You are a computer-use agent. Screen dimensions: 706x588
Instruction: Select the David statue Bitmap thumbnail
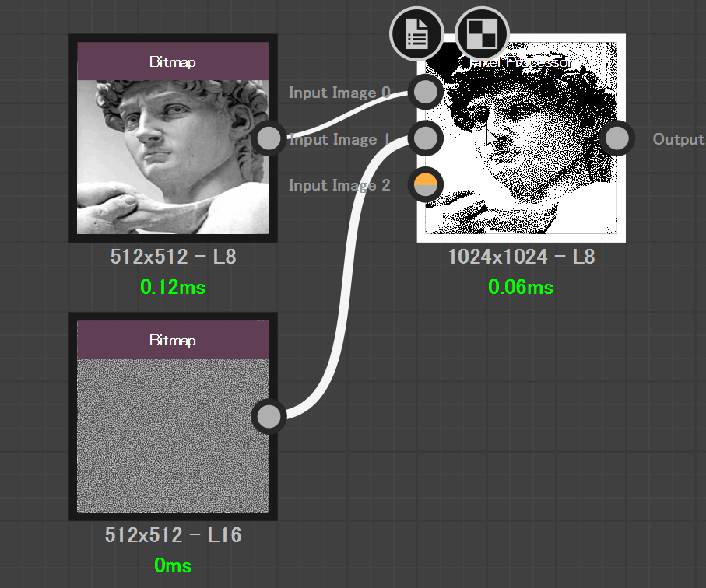(x=173, y=157)
